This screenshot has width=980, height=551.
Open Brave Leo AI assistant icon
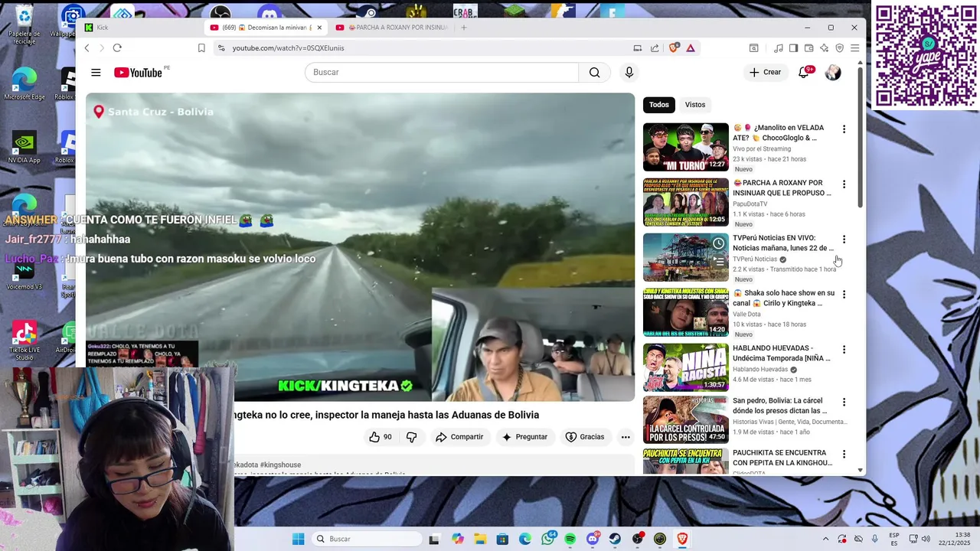click(824, 48)
